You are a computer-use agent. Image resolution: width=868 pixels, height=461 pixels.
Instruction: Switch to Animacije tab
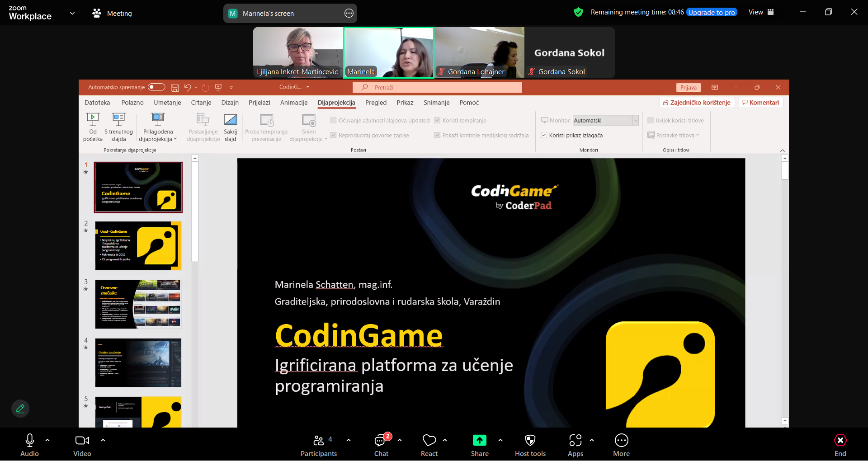pyautogui.click(x=294, y=103)
